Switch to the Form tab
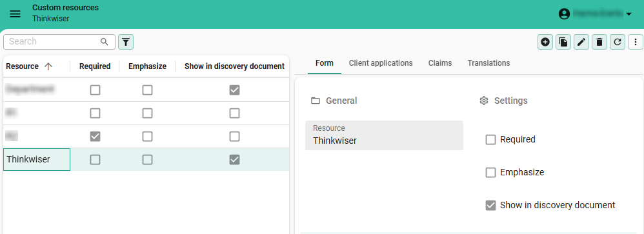Screen dimensions: 644x234 click(x=325, y=63)
